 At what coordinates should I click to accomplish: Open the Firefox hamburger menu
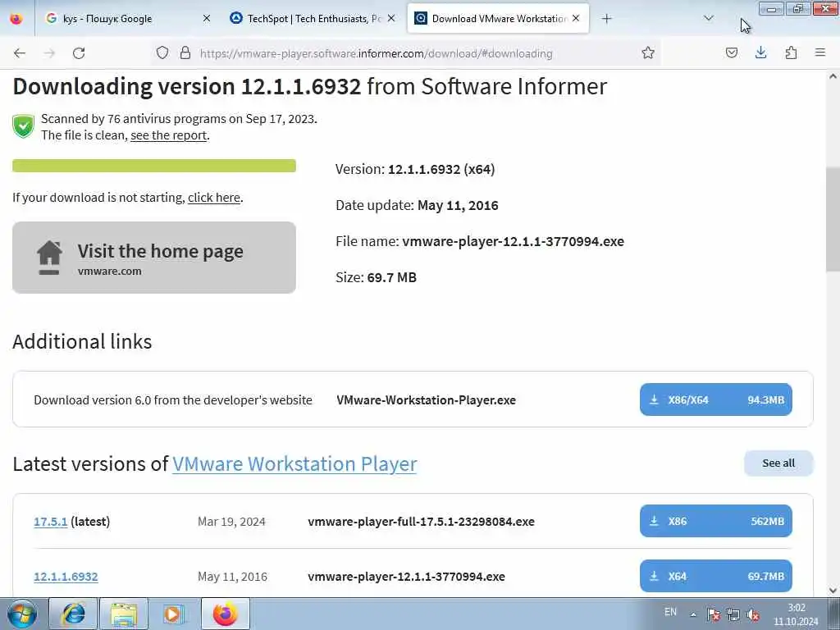[x=820, y=52]
